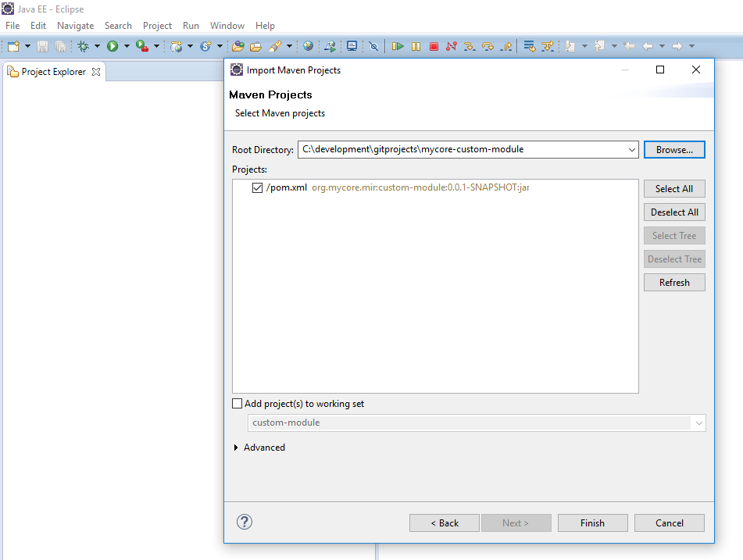This screenshot has height=560, width=743.
Task: Open the Project menu
Action: [157, 26]
